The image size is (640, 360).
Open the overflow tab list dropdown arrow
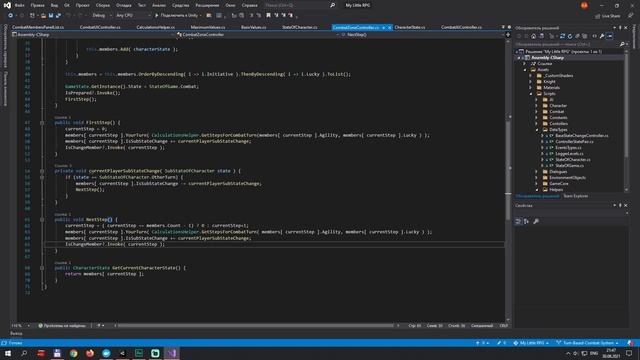tap(503, 27)
